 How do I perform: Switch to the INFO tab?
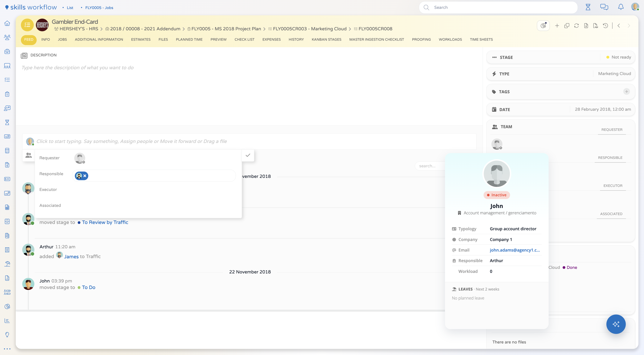[45, 40]
